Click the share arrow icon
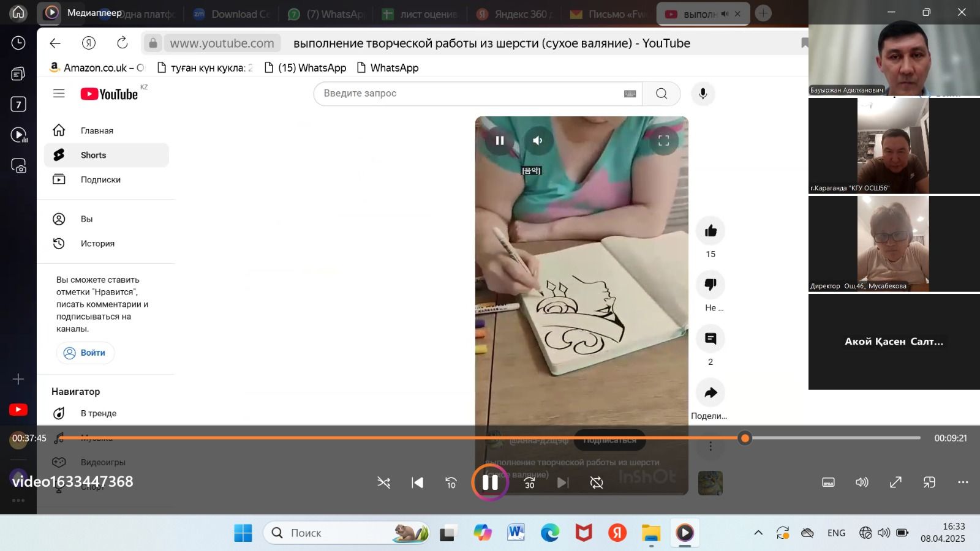Screen dimensions: 980x551 click(x=710, y=392)
